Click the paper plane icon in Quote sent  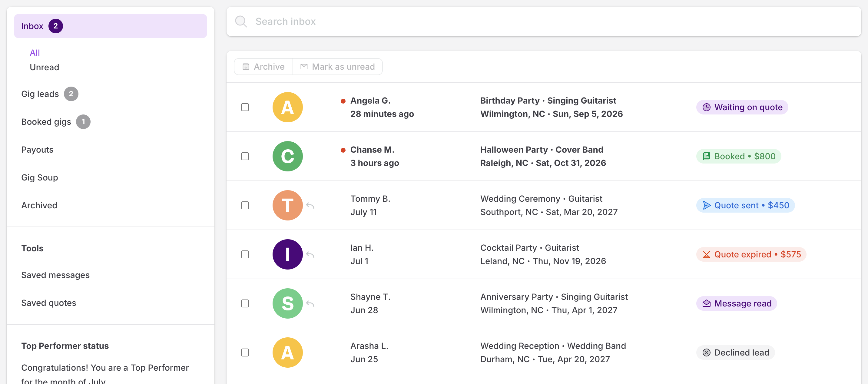click(x=707, y=205)
